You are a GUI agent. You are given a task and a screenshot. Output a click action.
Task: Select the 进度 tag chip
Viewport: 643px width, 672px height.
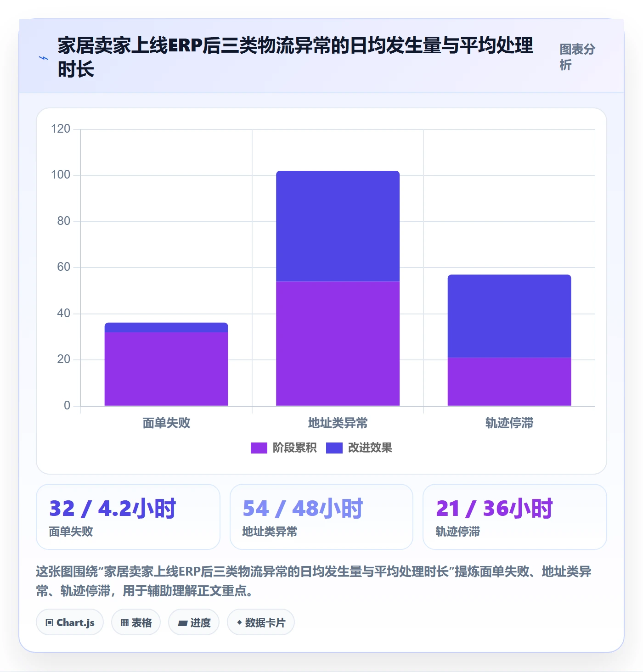194,622
